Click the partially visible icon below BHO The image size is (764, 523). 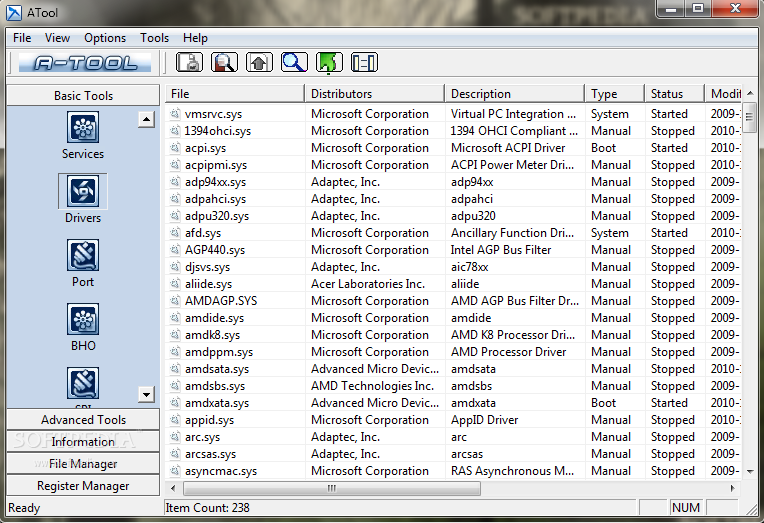point(83,383)
